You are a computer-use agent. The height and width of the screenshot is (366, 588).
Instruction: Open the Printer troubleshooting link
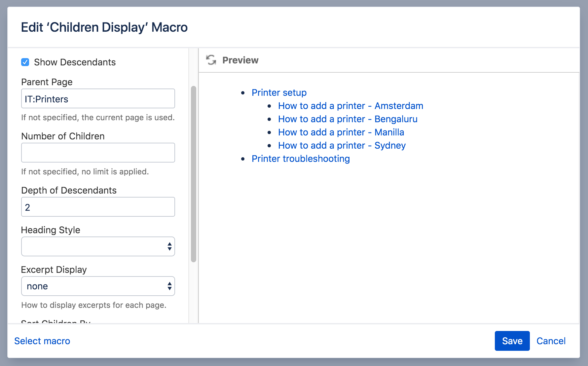tap(301, 159)
